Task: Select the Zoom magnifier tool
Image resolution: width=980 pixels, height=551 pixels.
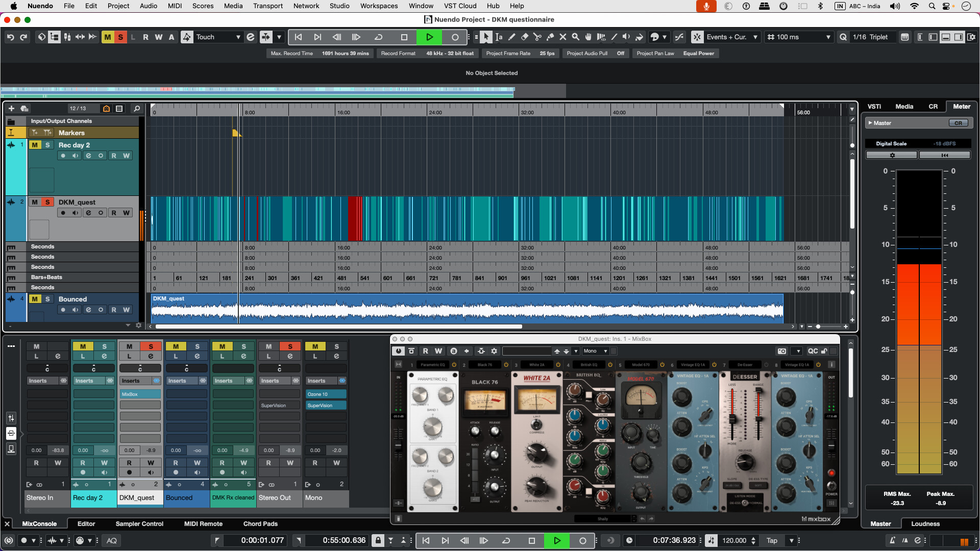Action: (x=575, y=37)
